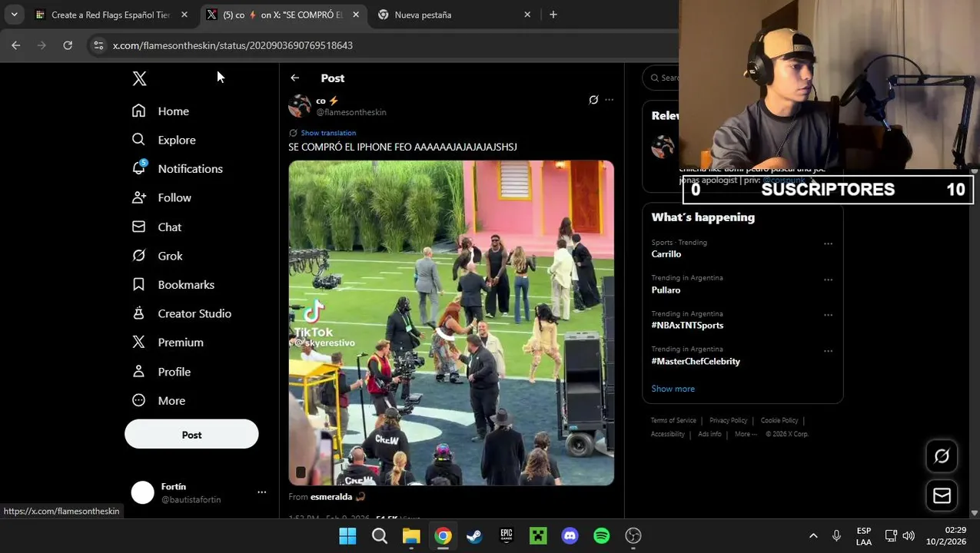Viewport: 980px width, 553px height.
Task: Open Ads info footer link
Action: pyautogui.click(x=709, y=434)
